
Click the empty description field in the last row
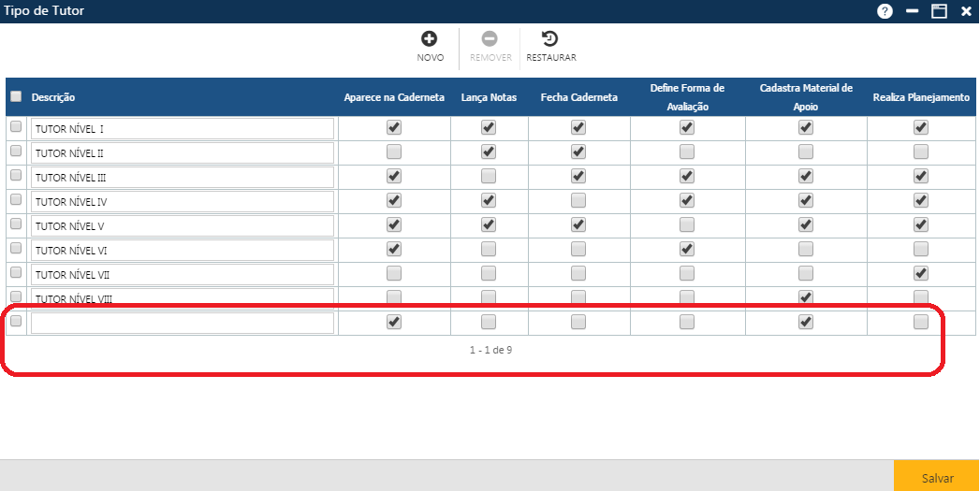(183, 323)
